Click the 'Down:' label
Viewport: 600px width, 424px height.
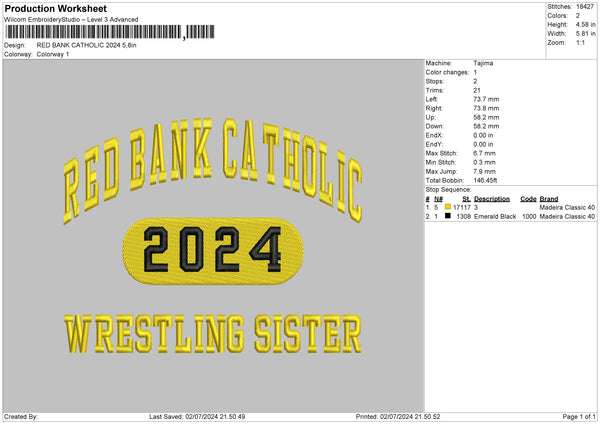click(435, 126)
